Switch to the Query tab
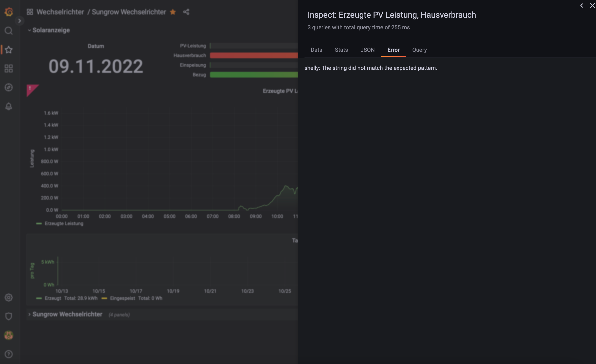 tap(419, 50)
